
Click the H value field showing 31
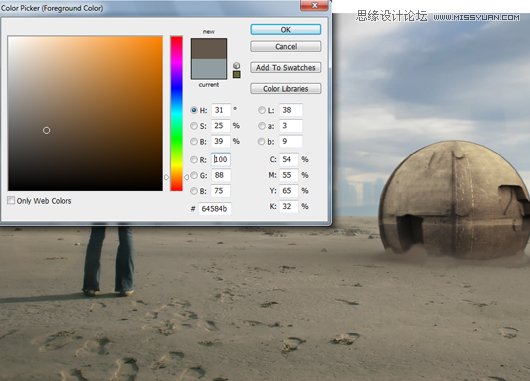[x=221, y=110]
